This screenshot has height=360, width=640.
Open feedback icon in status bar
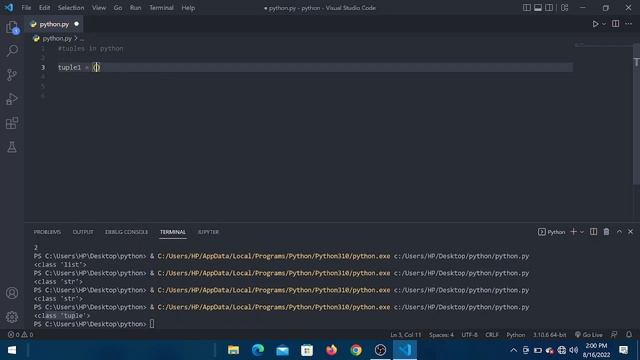pyautogui.click(x=614, y=335)
